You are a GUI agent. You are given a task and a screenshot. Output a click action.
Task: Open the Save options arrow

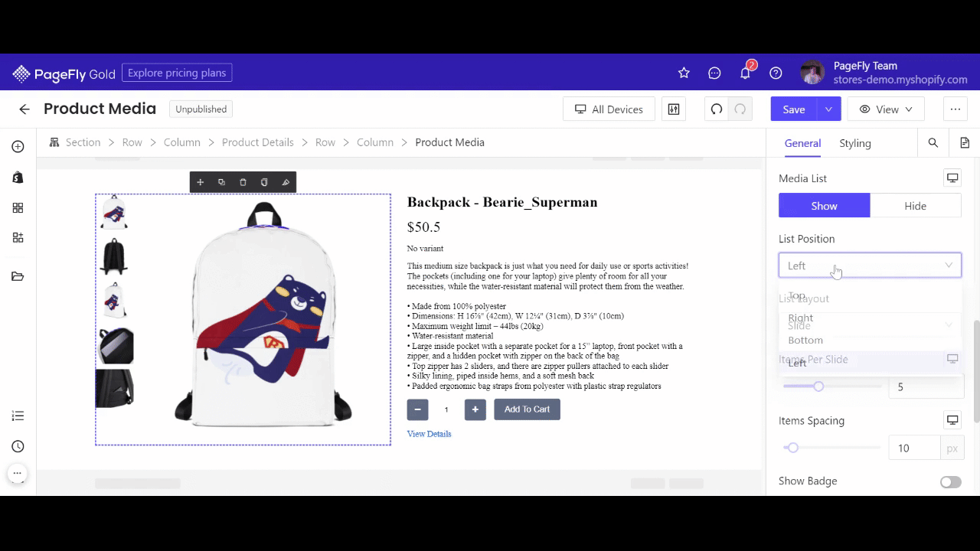click(828, 109)
